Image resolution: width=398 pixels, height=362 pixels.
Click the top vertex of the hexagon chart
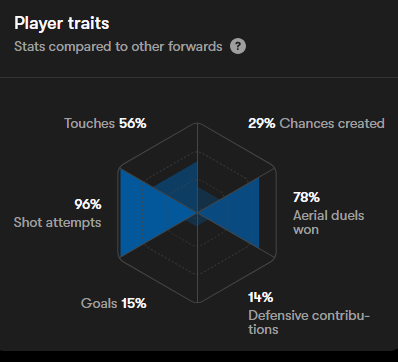pos(197,123)
